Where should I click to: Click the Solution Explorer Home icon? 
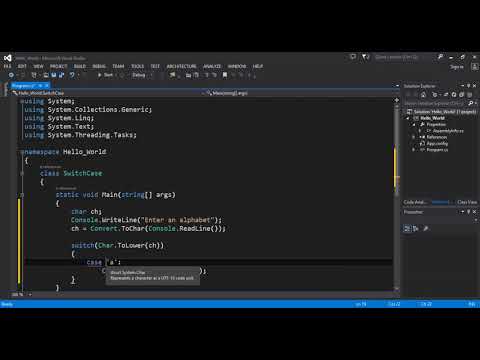(423, 95)
